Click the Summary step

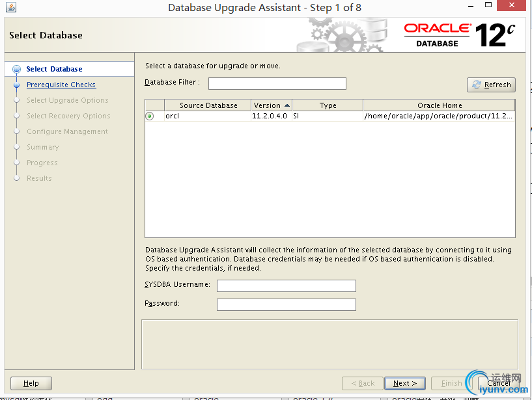43,147
